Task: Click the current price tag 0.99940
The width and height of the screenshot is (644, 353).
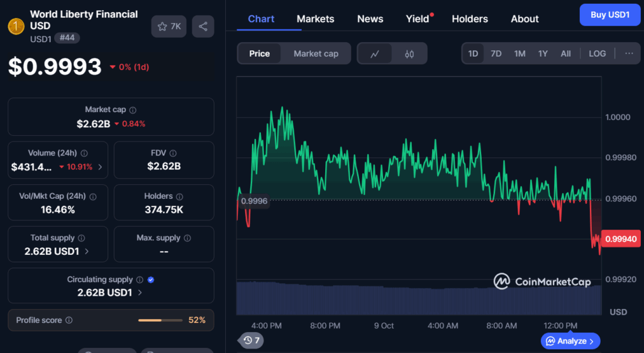Action: point(621,238)
